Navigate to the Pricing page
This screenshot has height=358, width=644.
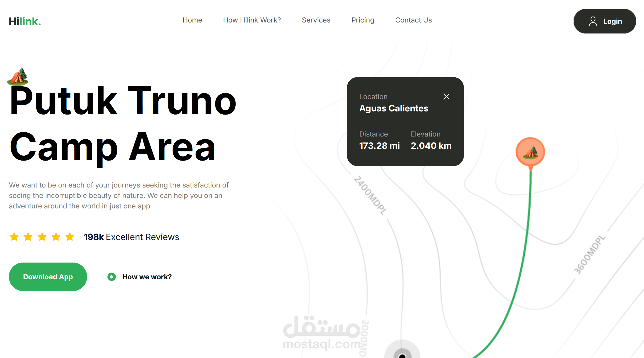(363, 20)
